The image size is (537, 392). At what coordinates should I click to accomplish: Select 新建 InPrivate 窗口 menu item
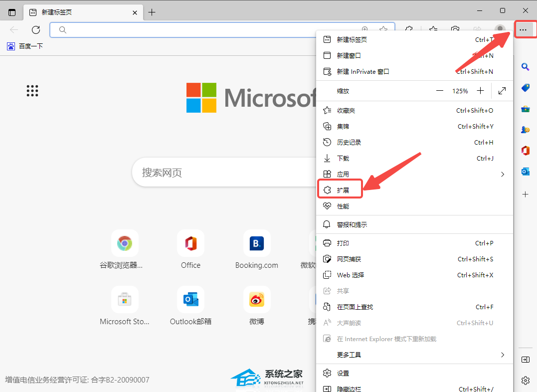pyautogui.click(x=414, y=72)
